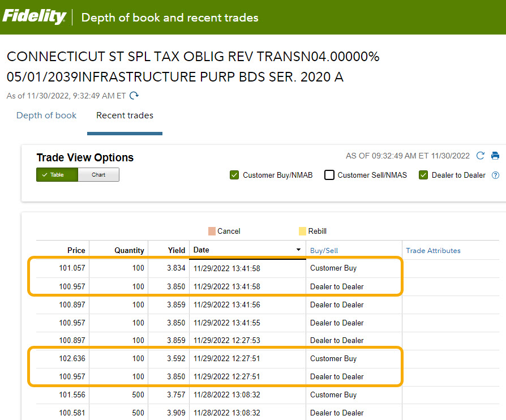The image size is (506, 420).
Task: Print the recent trades table
Action: pyautogui.click(x=495, y=156)
